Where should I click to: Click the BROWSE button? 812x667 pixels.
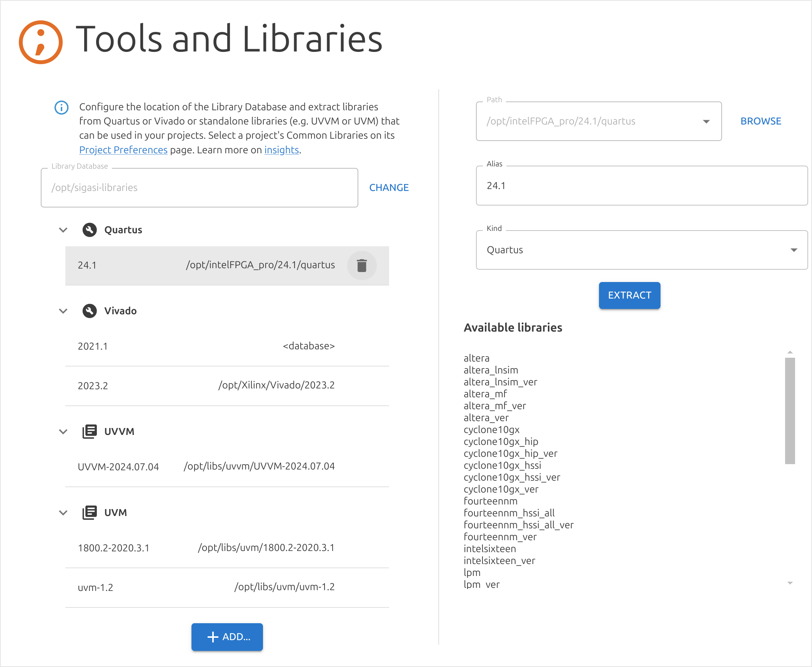(x=761, y=121)
